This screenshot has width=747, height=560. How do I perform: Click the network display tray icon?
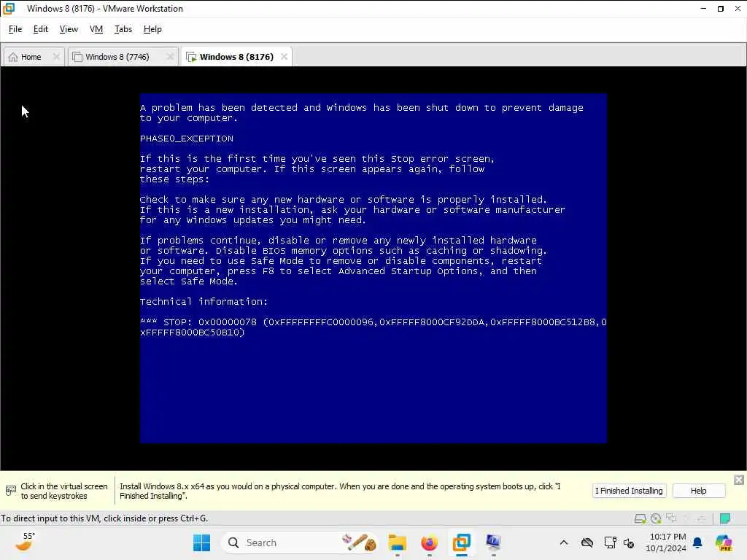click(x=611, y=542)
